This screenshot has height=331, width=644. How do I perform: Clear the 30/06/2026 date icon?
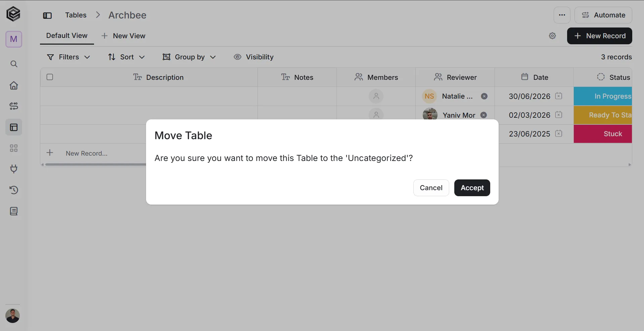(559, 96)
